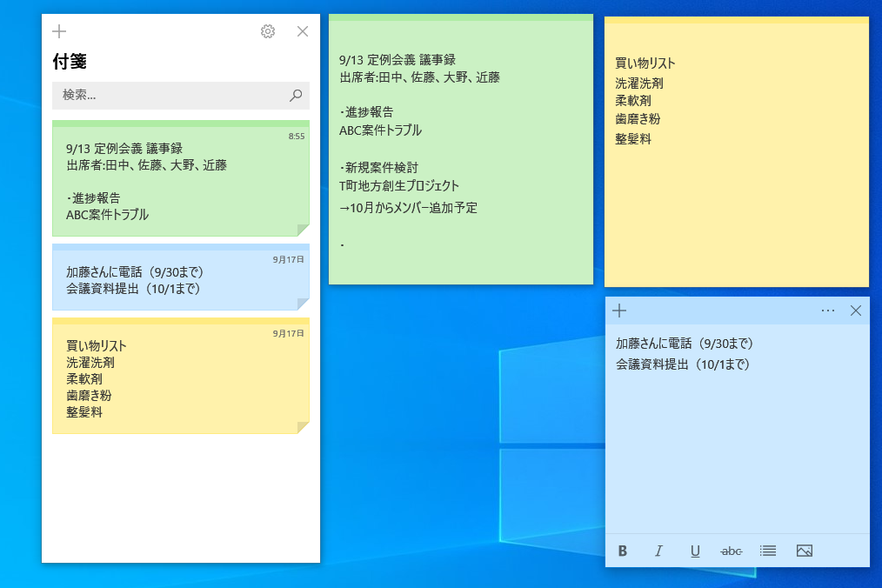882x588 pixels.
Task: Open the blue note's three-dot menu
Action: (827, 311)
